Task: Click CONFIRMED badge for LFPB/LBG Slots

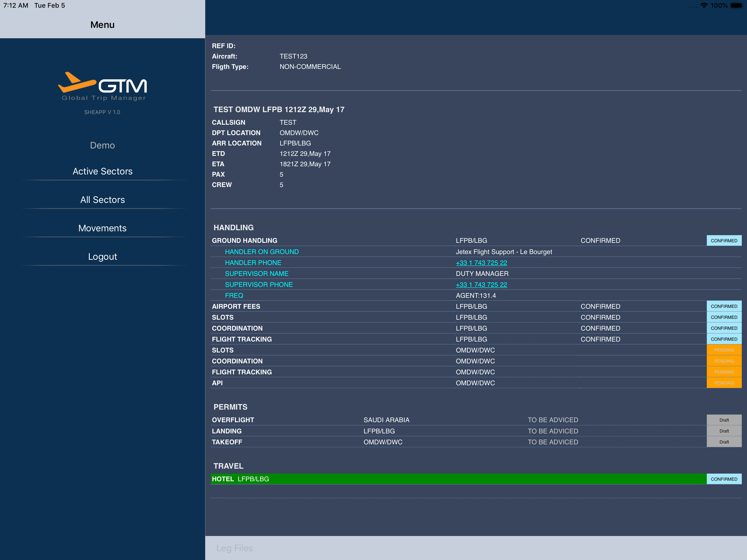Action: coord(724,317)
